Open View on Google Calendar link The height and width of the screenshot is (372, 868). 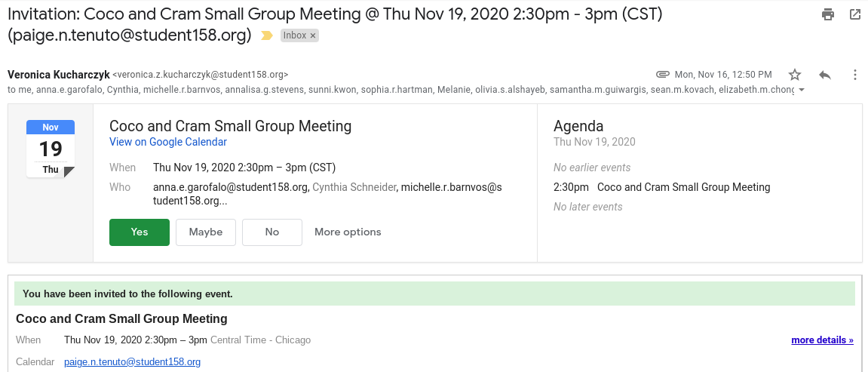(168, 142)
